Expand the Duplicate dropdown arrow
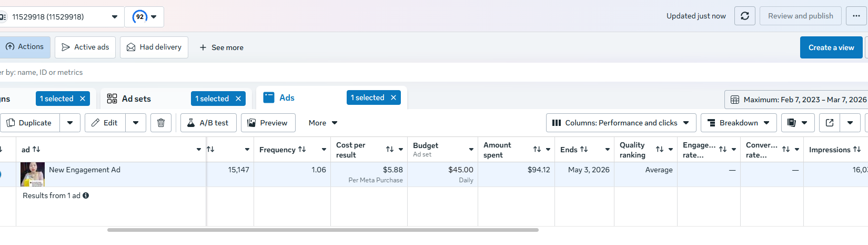 pyautogui.click(x=70, y=123)
